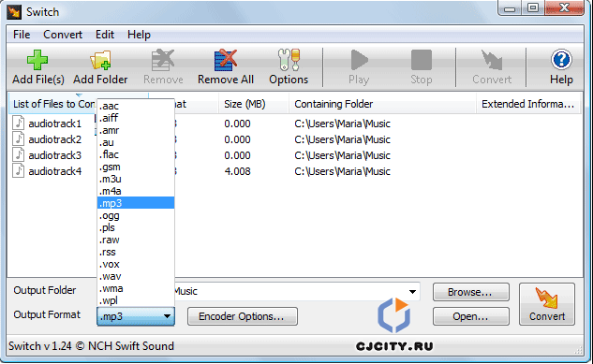Click audiotrack2's containing folder path
Viewport: 593px width, 364px height.
(x=342, y=139)
